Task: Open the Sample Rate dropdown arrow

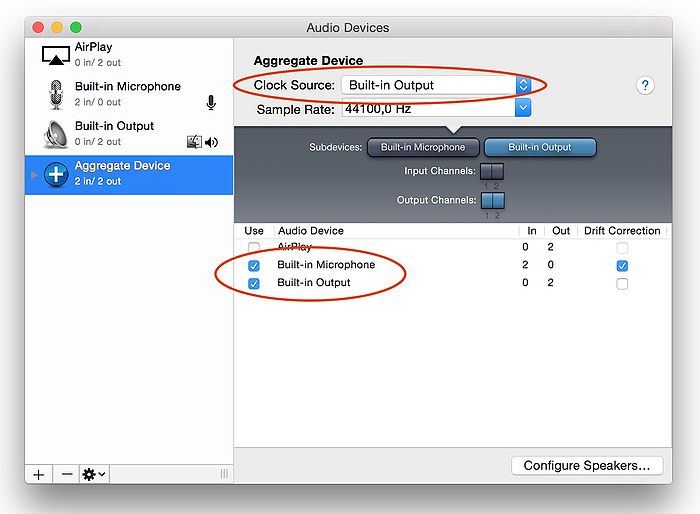Action: coord(522,108)
